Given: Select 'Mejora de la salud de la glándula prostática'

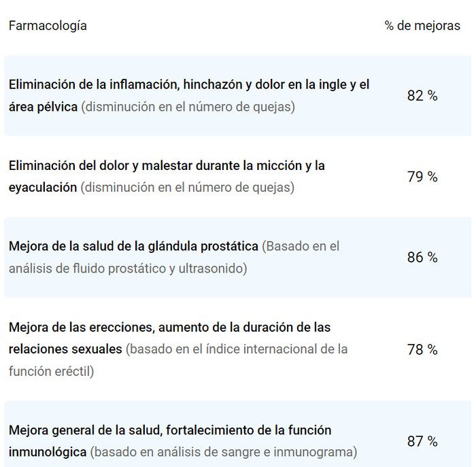Looking at the screenshot, I should pyautogui.click(x=133, y=246).
